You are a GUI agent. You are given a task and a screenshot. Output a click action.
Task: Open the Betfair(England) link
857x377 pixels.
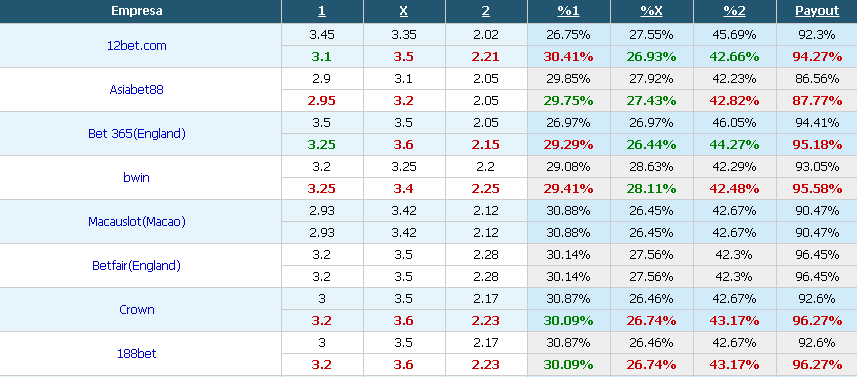coord(137,266)
